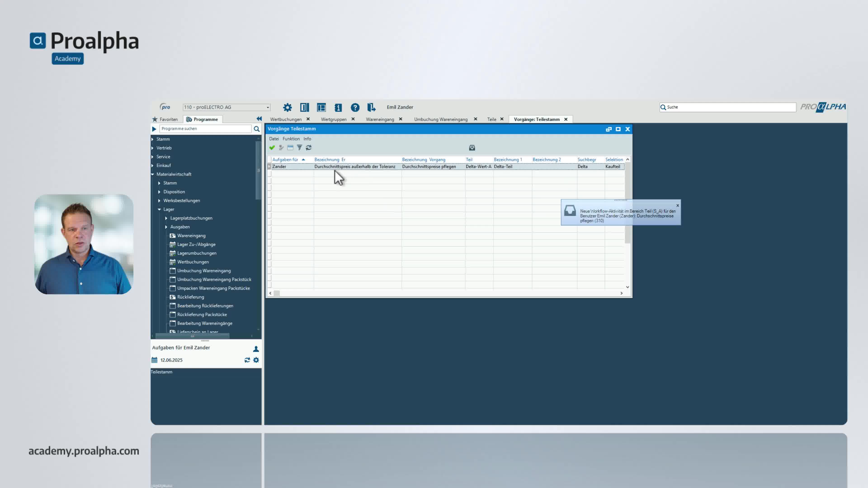The width and height of the screenshot is (868, 488).
Task: Refresh tasks for Emil Zander
Action: (247, 360)
